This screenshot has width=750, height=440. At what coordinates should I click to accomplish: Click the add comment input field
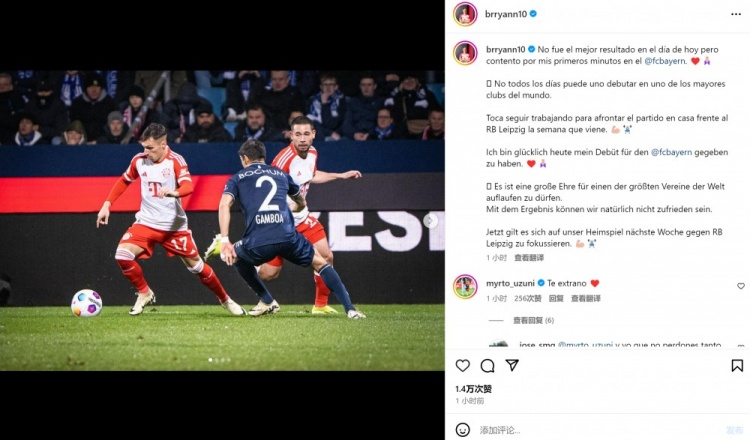pos(598,430)
